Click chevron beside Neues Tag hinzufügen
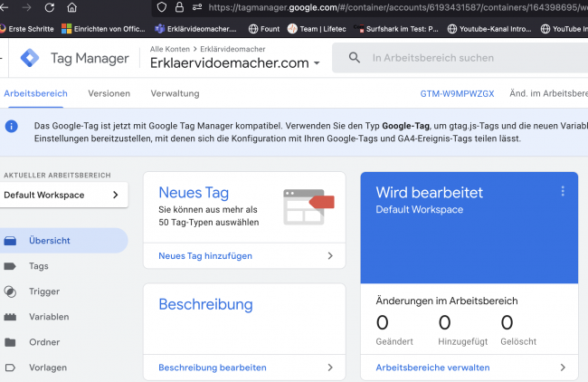The height and width of the screenshot is (382, 588). (330, 256)
